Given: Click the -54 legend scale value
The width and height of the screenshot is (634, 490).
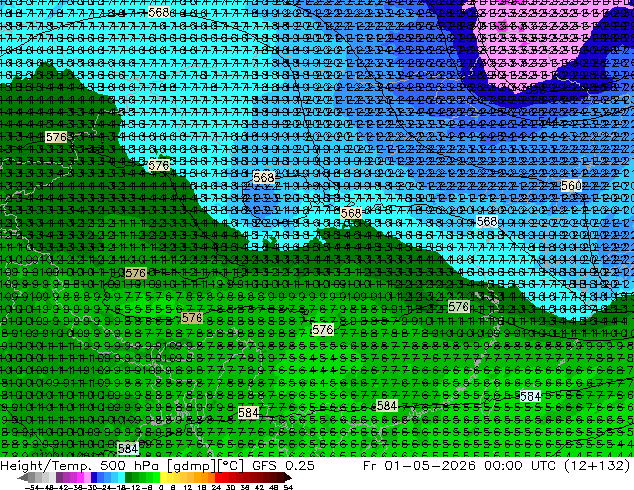Looking at the screenshot, I should 32,487.
